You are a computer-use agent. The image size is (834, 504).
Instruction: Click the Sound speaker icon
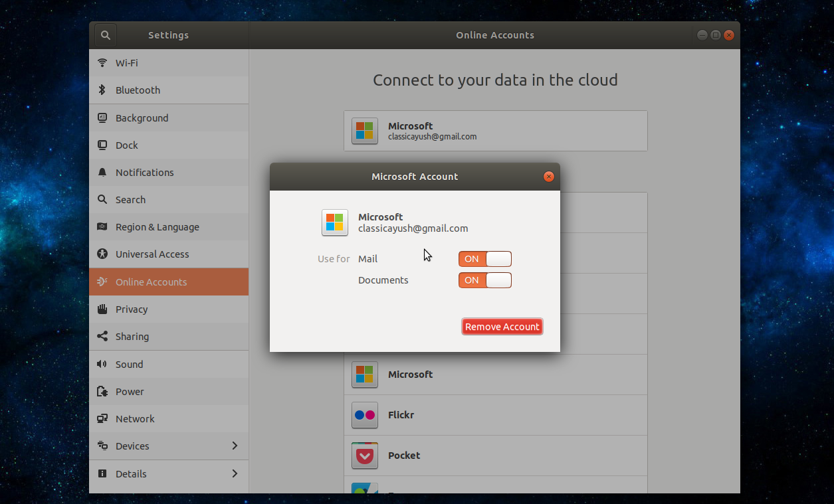click(102, 364)
